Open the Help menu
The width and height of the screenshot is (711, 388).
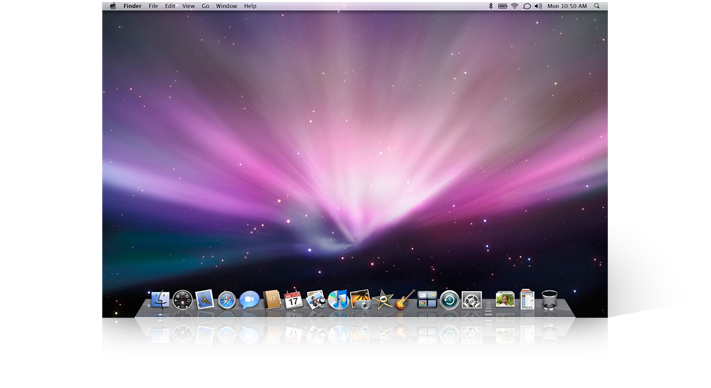click(x=250, y=6)
